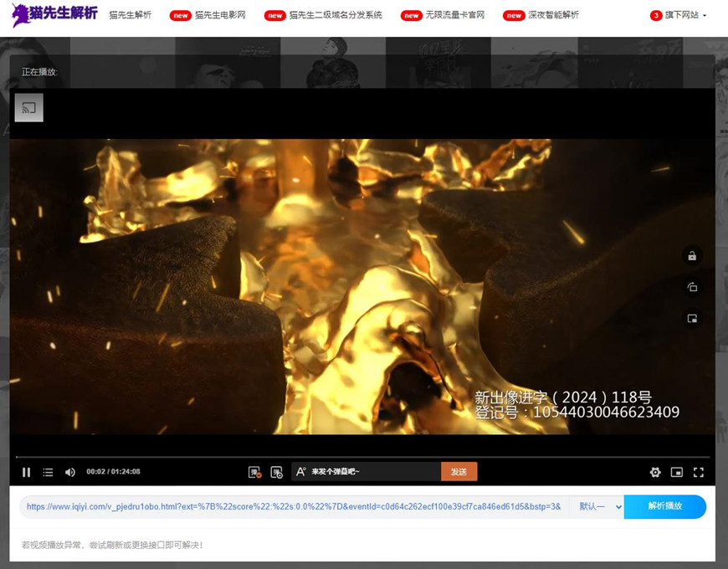
Task: Click the 来发个弹幕吧 danmaku input field
Action: pyautogui.click(x=374, y=472)
